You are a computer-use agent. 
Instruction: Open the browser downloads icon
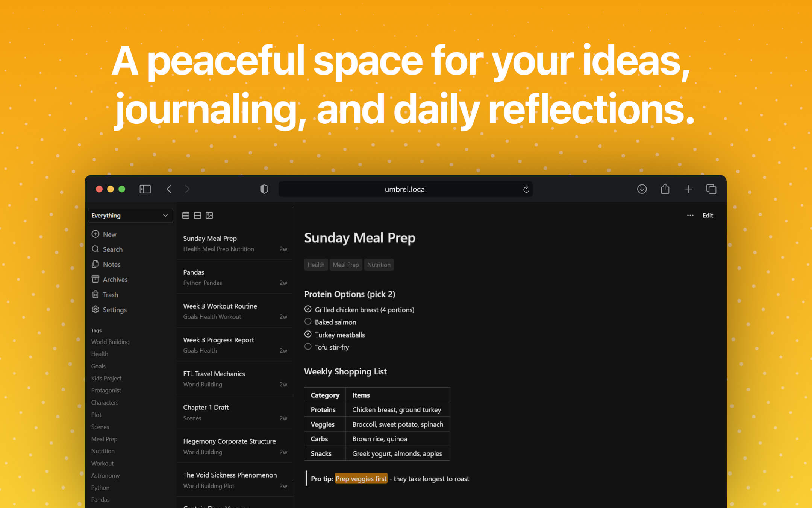(642, 189)
